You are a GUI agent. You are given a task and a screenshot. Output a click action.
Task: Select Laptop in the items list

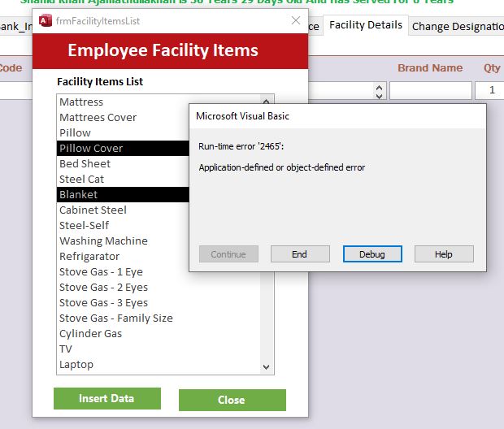(x=159, y=364)
